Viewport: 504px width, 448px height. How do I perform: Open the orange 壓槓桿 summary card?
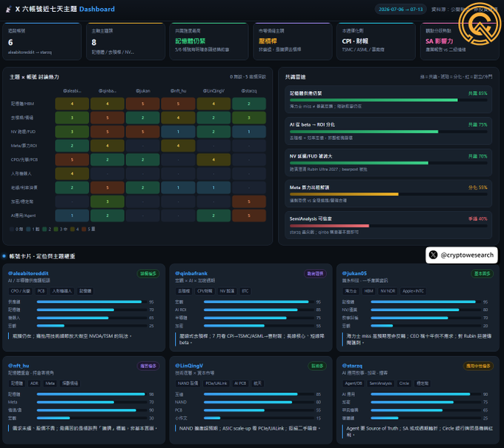tap(293, 41)
